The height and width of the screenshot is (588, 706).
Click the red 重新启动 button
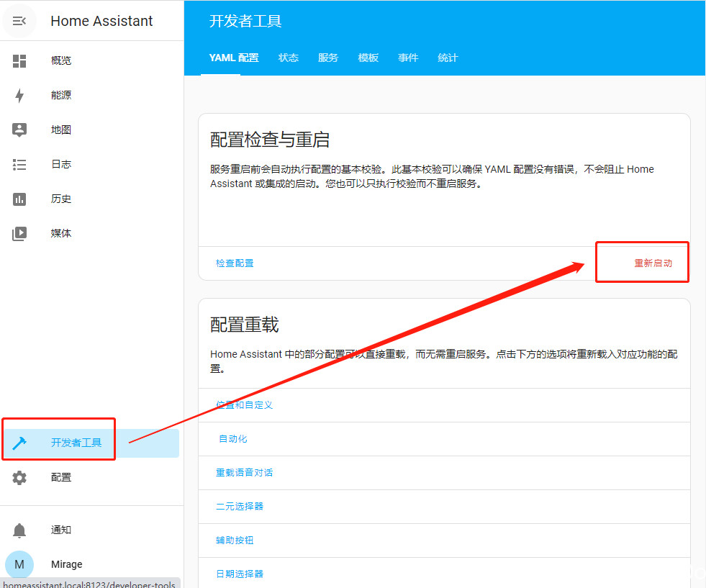(653, 263)
